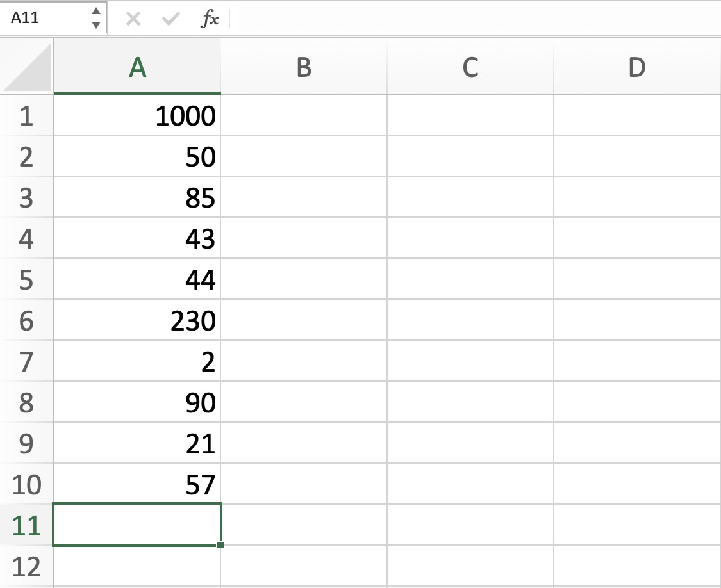This screenshot has height=588, width=721.
Task: Select row 5 header
Action: point(27,279)
